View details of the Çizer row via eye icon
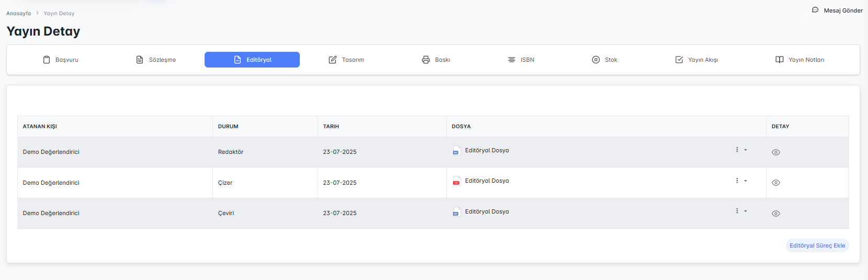 (x=776, y=183)
